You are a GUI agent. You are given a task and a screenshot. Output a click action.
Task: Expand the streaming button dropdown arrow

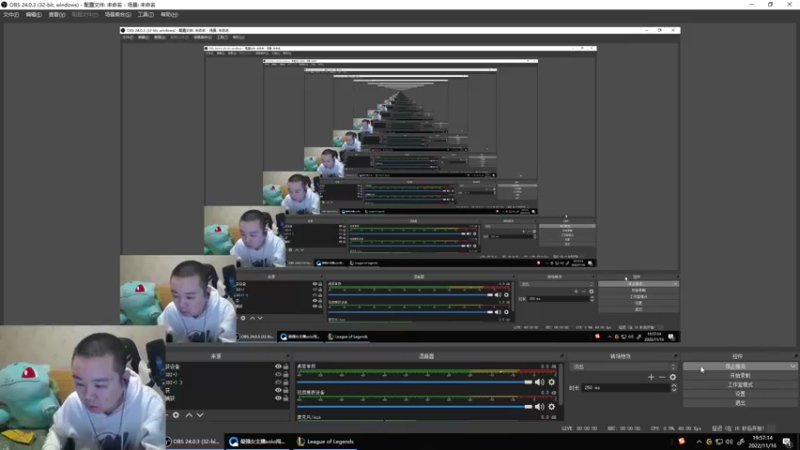point(792,366)
